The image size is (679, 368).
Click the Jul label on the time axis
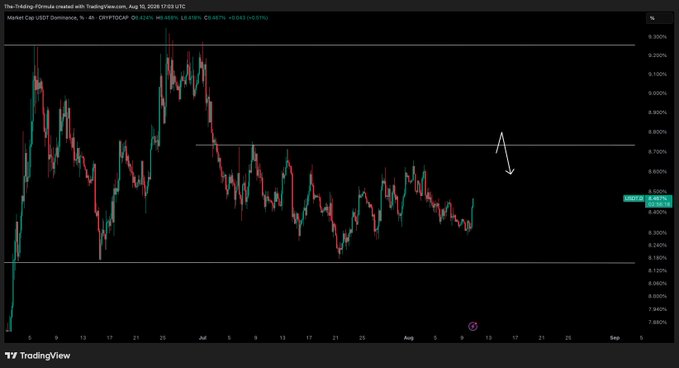202,338
